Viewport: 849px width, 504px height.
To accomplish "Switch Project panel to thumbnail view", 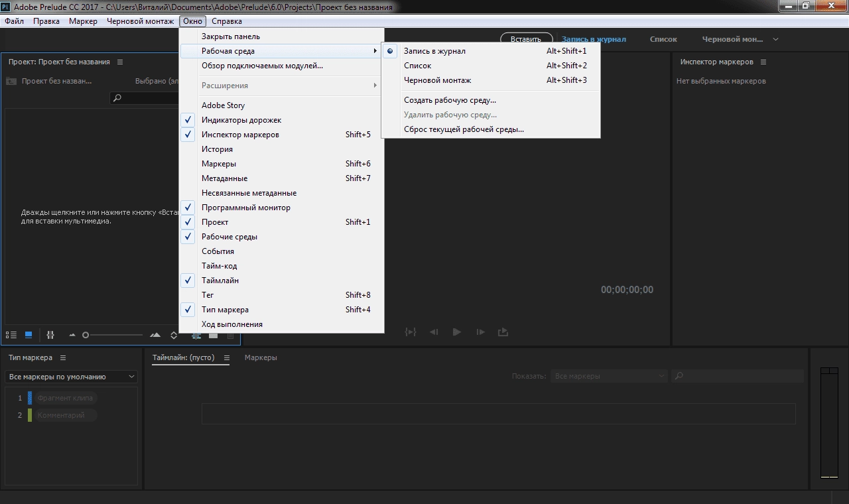I will click(x=29, y=335).
